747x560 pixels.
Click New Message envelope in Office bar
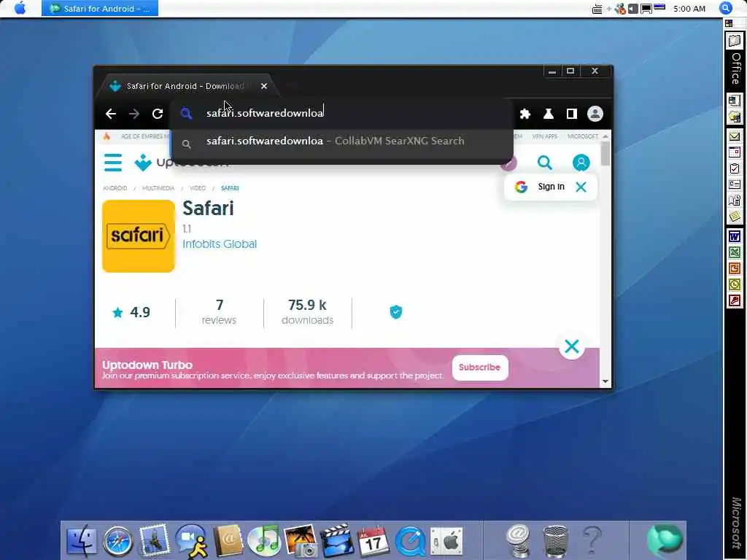coord(734,136)
